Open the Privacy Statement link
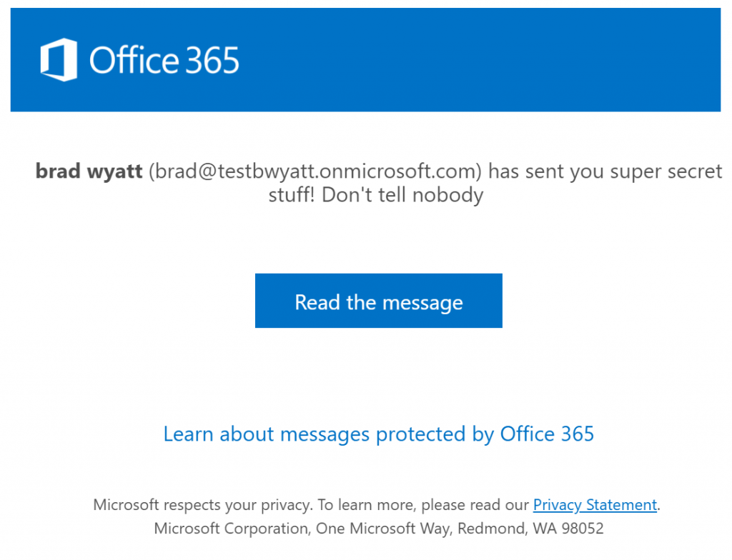The image size is (732, 560). [595, 505]
